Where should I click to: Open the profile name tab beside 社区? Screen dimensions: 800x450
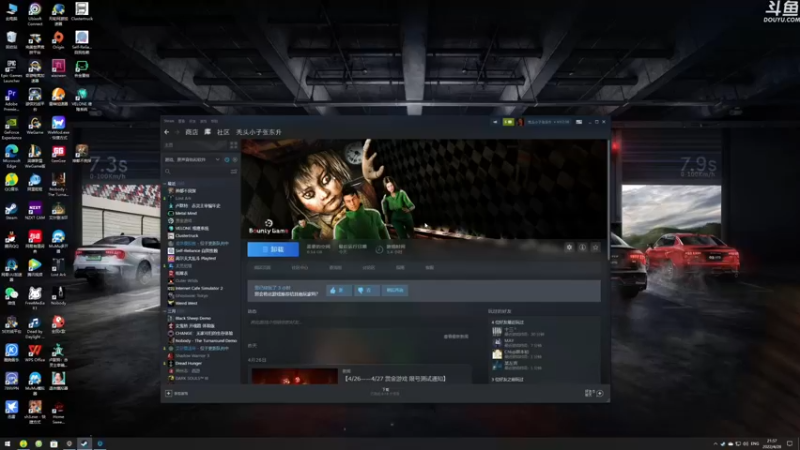tap(259, 132)
